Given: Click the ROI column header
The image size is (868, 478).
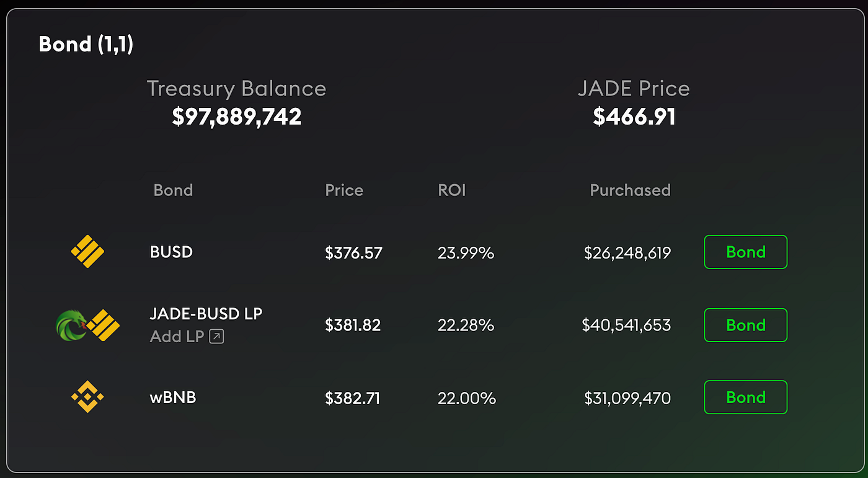Looking at the screenshot, I should click(x=451, y=190).
